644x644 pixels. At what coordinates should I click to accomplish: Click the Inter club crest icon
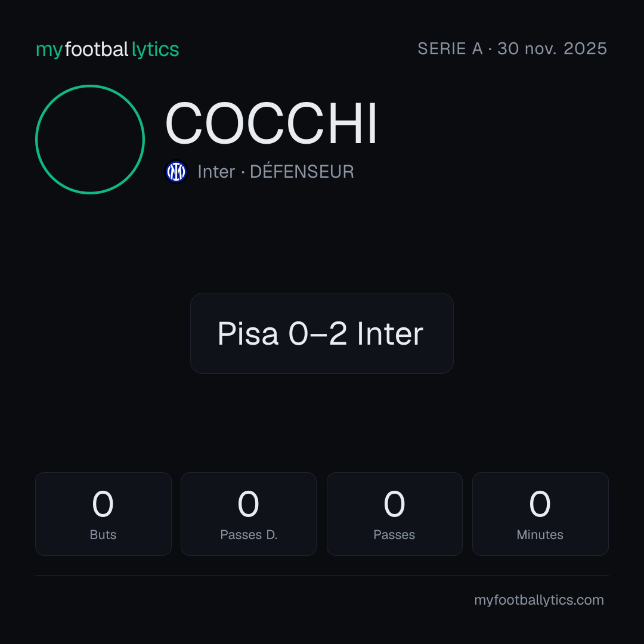[176, 172]
